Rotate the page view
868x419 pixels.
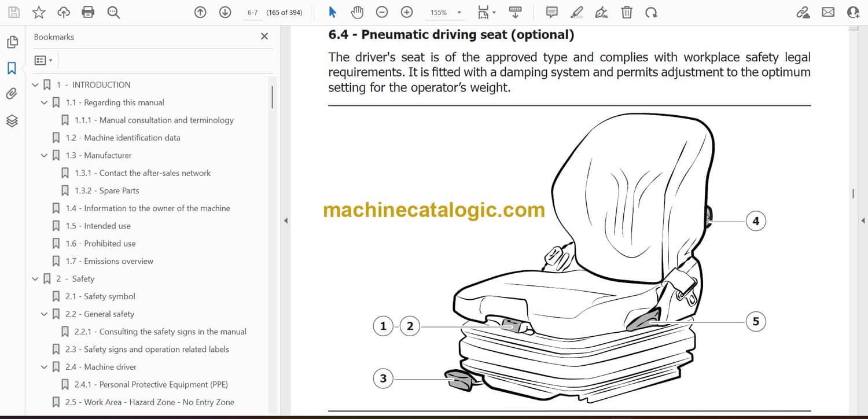click(x=652, y=12)
